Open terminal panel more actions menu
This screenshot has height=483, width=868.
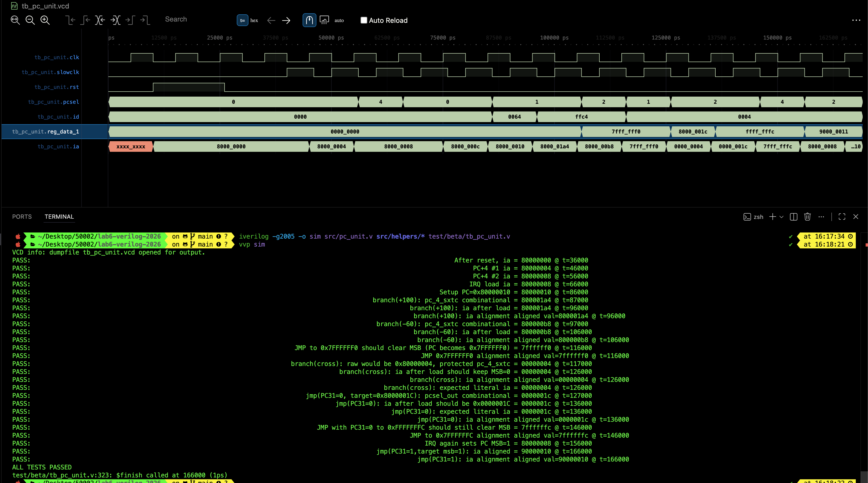pyautogui.click(x=821, y=217)
